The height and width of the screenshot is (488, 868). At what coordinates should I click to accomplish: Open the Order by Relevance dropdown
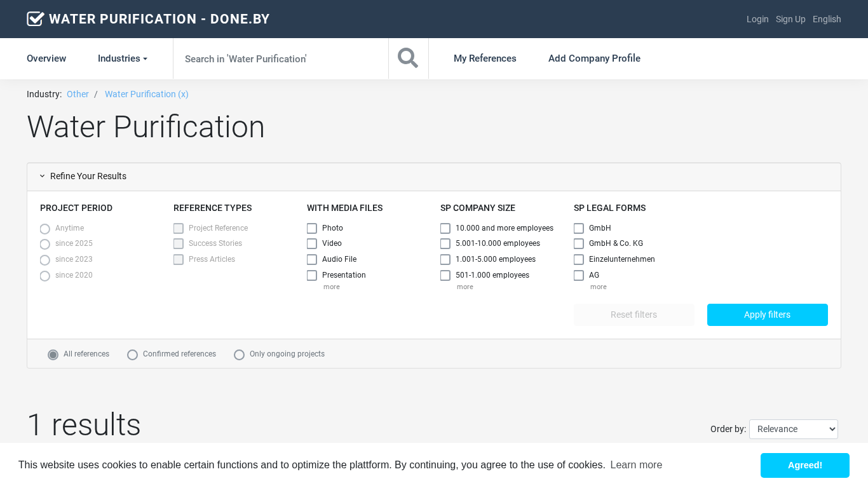point(793,429)
